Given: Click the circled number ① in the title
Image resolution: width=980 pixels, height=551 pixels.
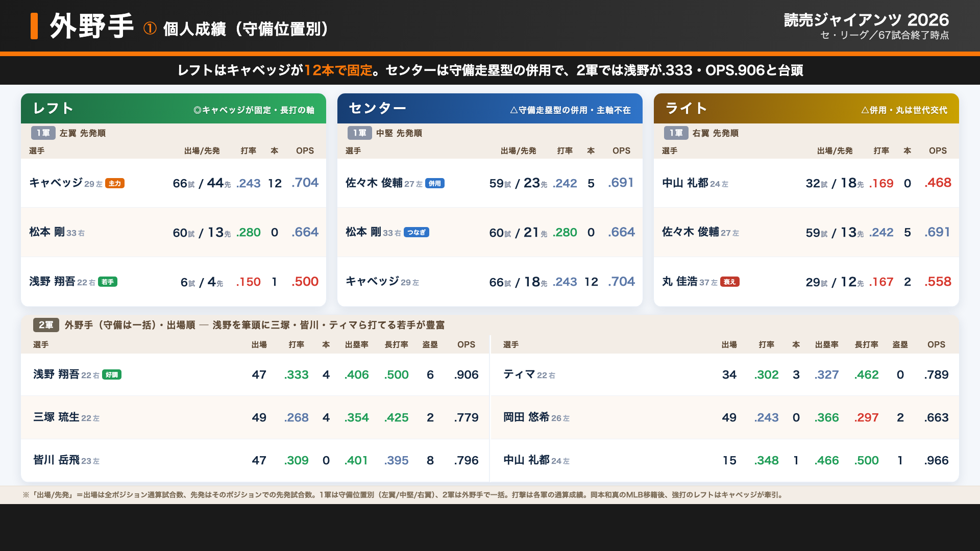Looking at the screenshot, I should coord(150,29).
